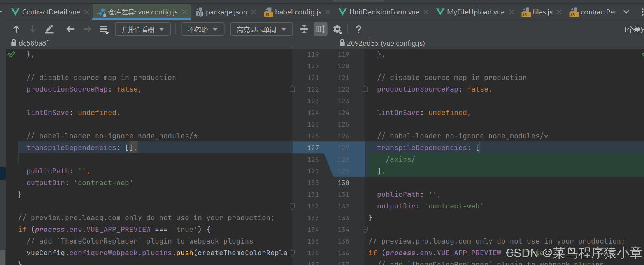The width and height of the screenshot is (644, 265).
Task: Expand hidden tabs list chevron
Action: tap(626, 12)
